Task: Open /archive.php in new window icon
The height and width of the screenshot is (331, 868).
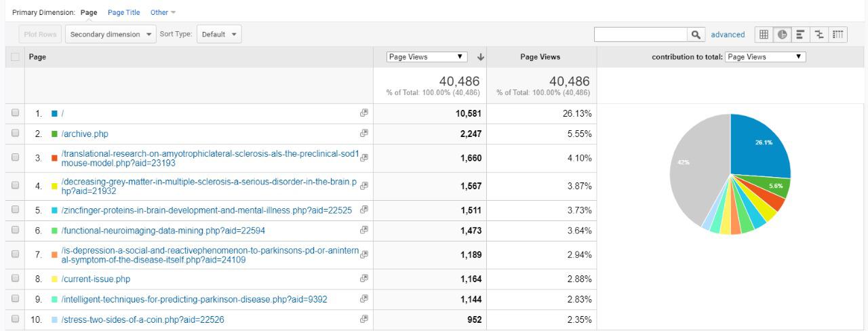Action: click(x=363, y=134)
